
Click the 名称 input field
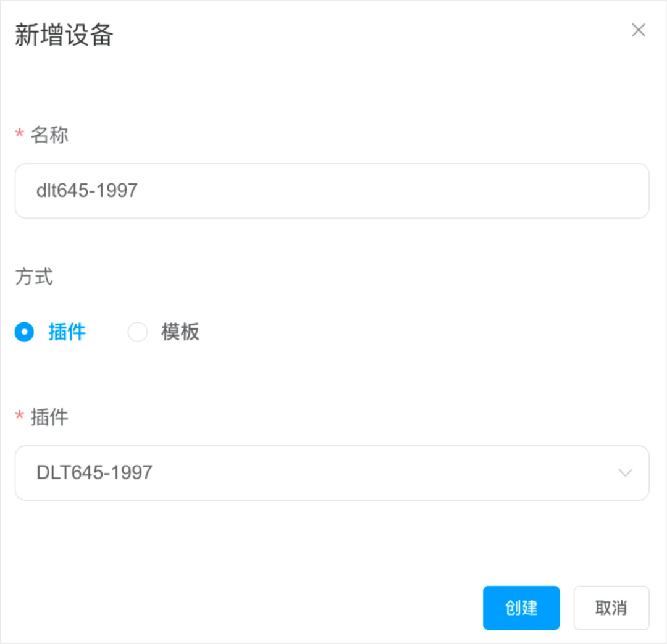click(332, 191)
